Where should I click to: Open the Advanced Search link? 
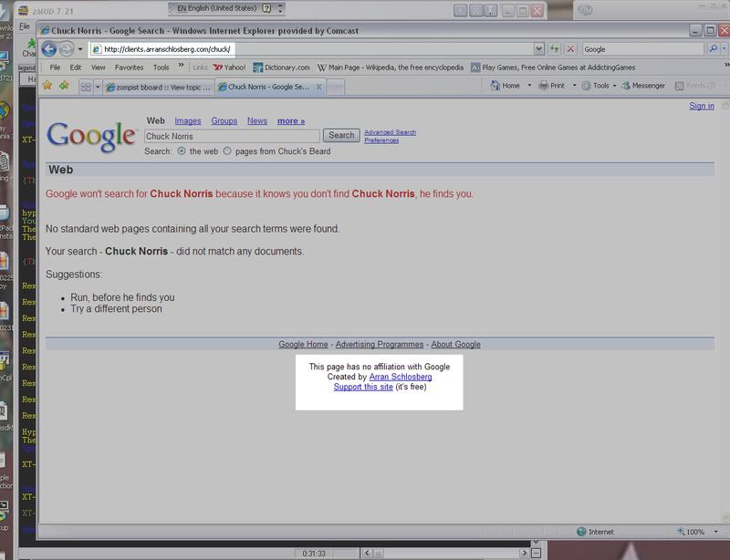click(x=391, y=132)
